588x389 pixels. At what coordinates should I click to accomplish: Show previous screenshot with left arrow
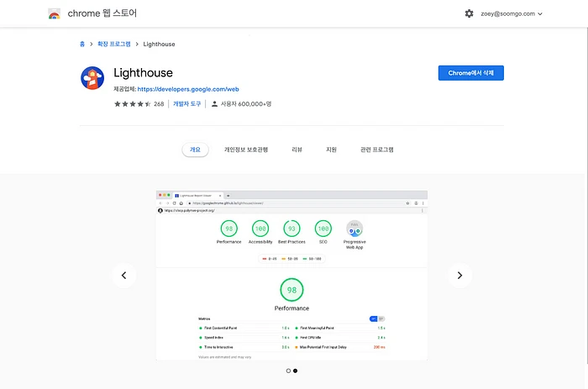tap(124, 276)
